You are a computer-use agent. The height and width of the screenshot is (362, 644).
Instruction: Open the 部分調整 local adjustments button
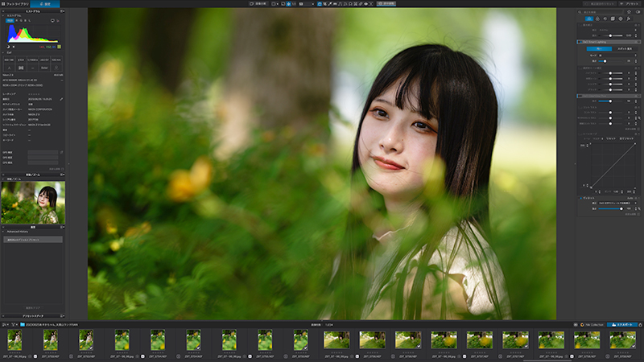386,4
